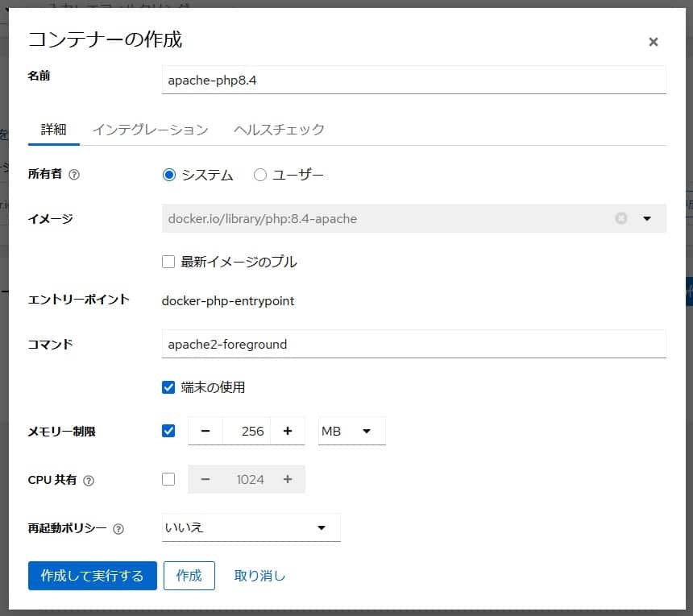The image size is (693, 616).
Task: Enable 最新イメージのプル checkbox
Action: [x=168, y=262]
